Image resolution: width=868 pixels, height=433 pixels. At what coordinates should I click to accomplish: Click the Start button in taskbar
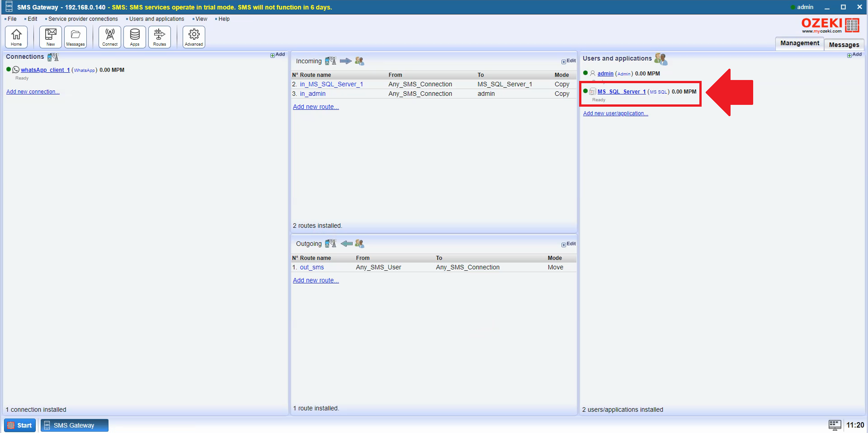[x=20, y=425]
